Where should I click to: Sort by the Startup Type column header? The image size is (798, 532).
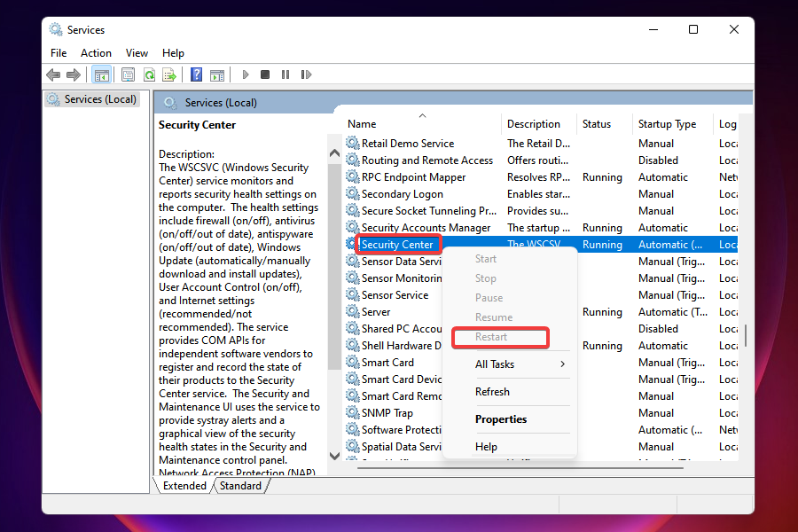(673, 124)
